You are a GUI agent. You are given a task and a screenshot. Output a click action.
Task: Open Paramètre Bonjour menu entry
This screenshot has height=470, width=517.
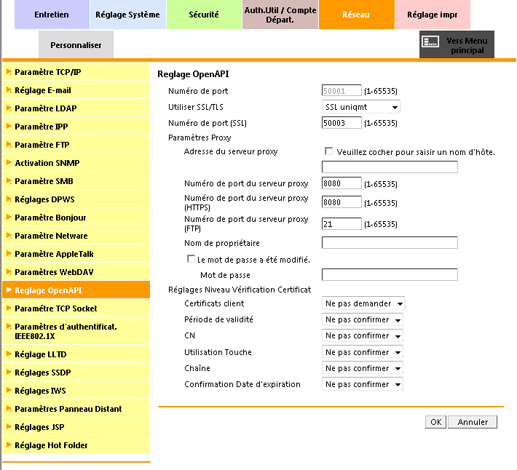point(76,217)
